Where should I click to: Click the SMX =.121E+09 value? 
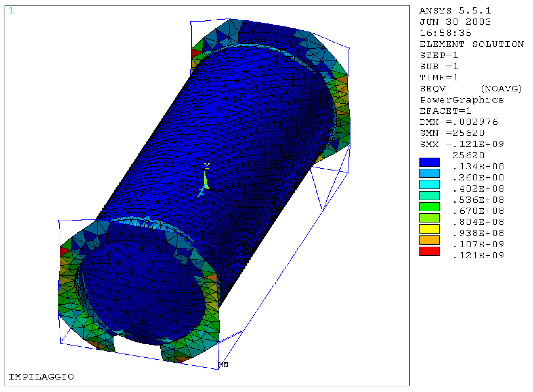pyautogui.click(x=462, y=144)
